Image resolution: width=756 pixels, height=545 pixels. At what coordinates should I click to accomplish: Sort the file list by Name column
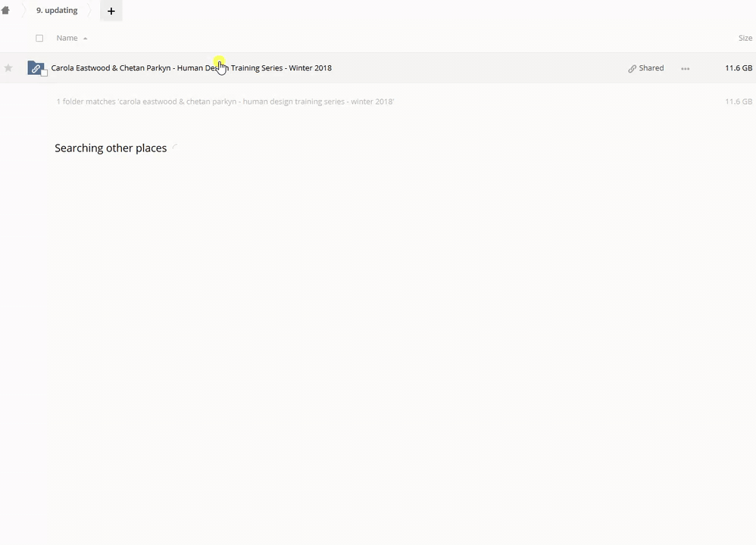pos(67,38)
